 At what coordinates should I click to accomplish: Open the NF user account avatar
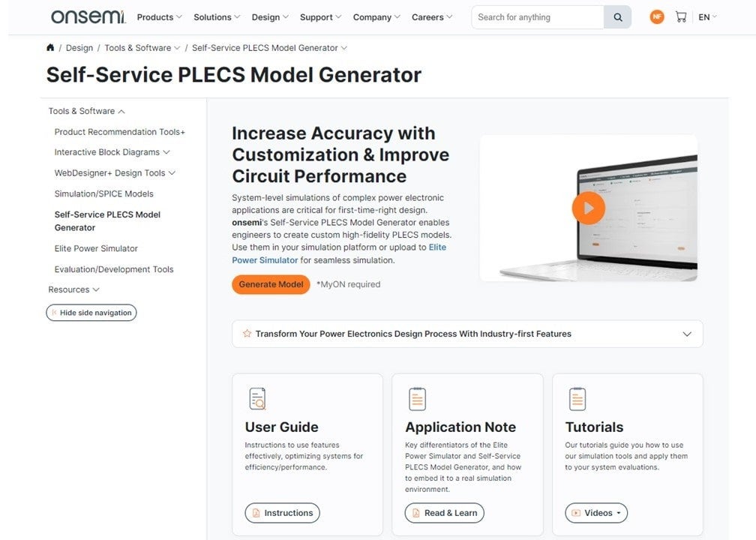(657, 16)
